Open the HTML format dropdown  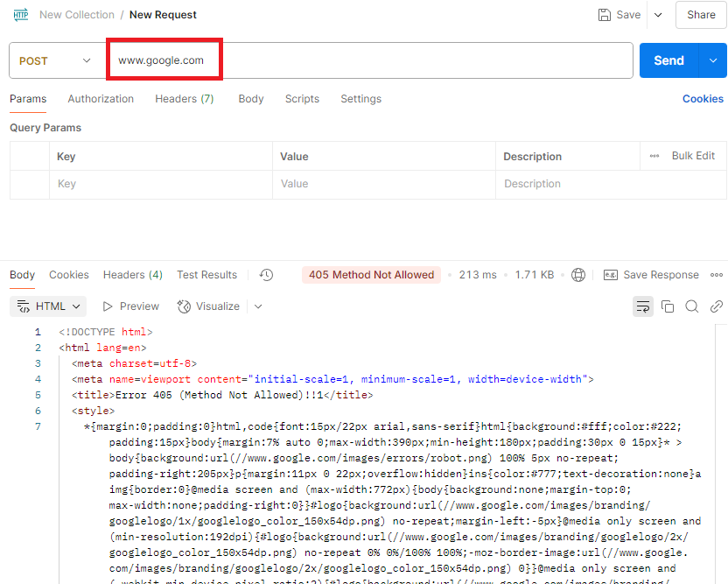48,306
